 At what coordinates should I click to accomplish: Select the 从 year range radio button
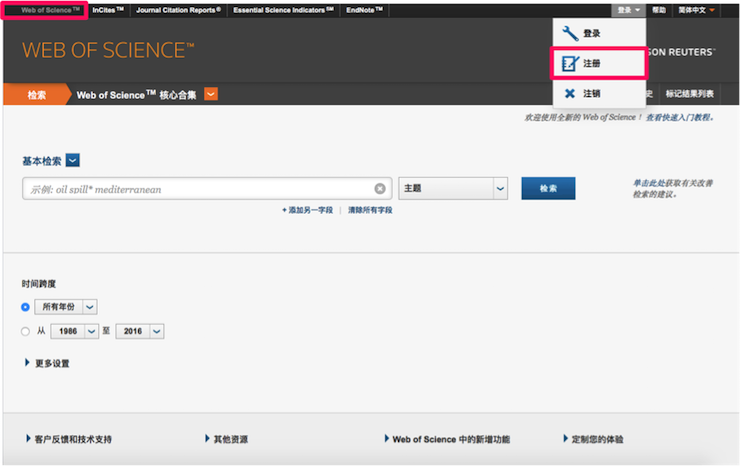pos(25,331)
